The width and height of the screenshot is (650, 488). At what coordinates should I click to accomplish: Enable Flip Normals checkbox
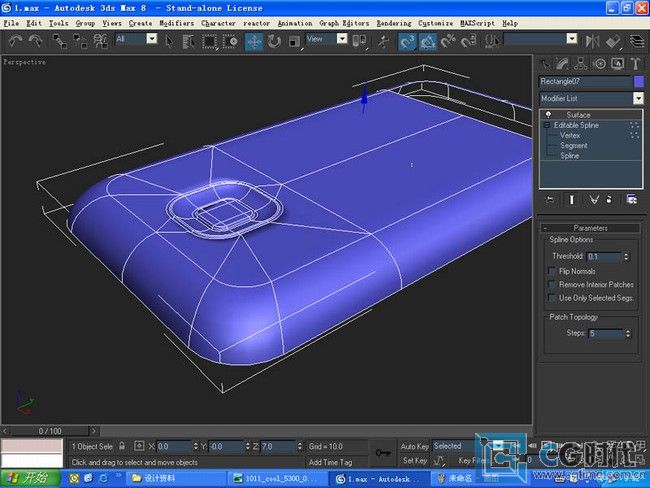click(552, 271)
